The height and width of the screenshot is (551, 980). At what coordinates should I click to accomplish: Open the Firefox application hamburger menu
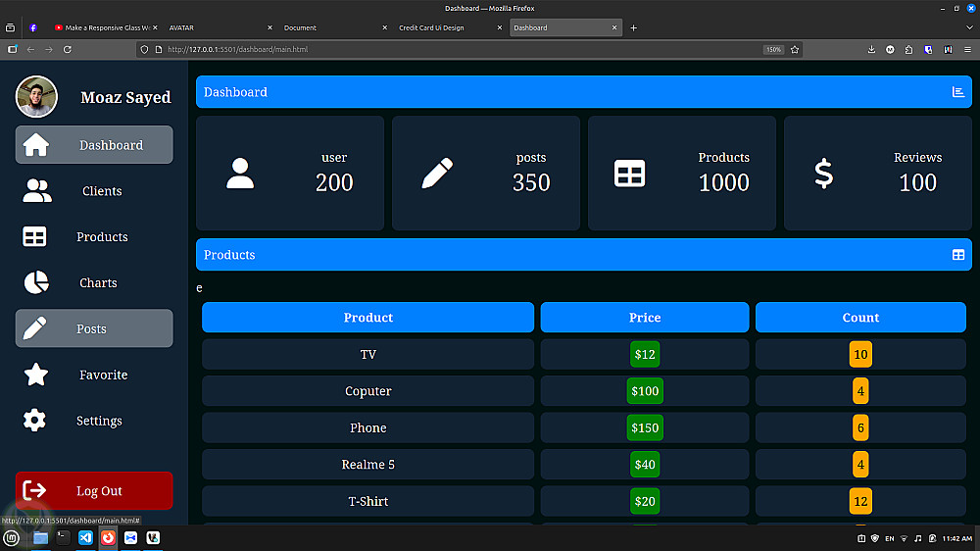pyautogui.click(x=968, y=49)
